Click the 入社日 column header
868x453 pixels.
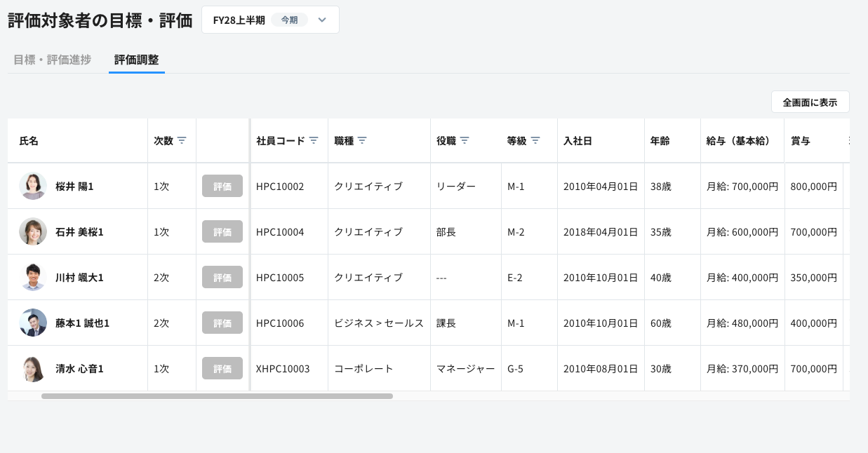577,141
